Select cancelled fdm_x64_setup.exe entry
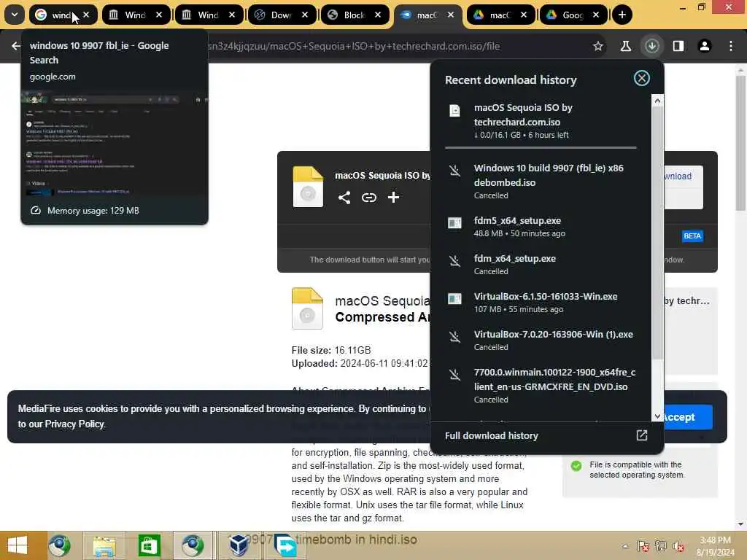 (541, 264)
